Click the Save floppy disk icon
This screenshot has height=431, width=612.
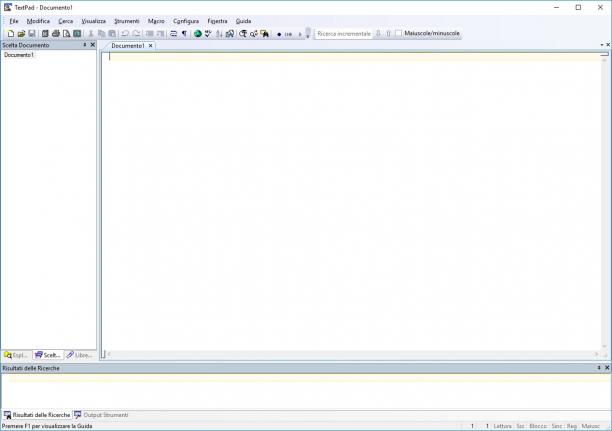pos(32,34)
